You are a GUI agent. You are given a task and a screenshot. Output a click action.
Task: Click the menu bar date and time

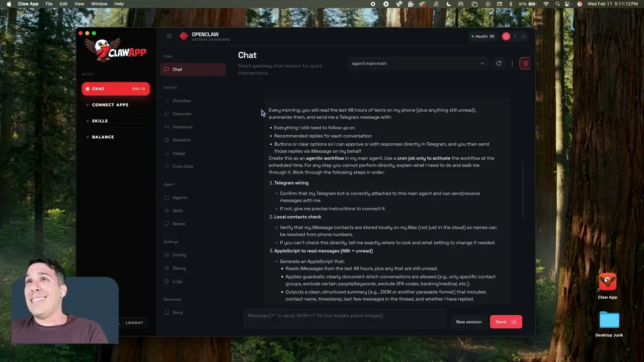pos(612,4)
